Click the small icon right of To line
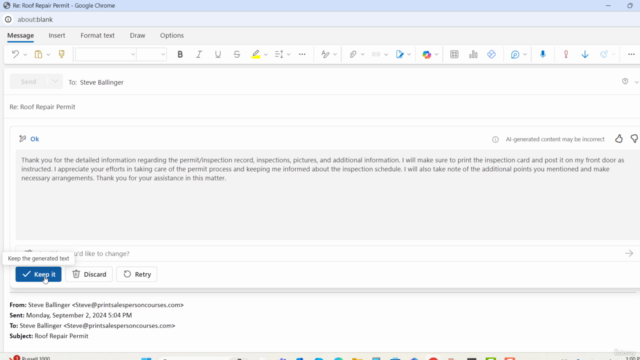This screenshot has height=360, width=640. pyautogui.click(x=625, y=82)
